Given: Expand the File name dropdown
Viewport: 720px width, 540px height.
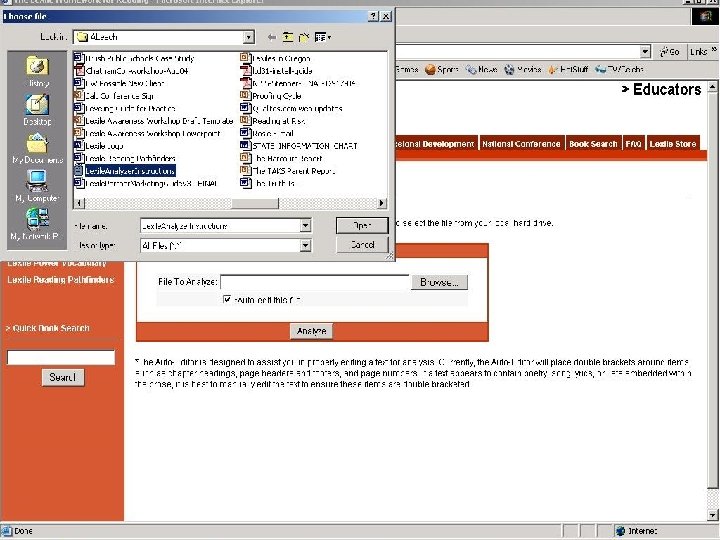Looking at the screenshot, I should pyautogui.click(x=305, y=225).
